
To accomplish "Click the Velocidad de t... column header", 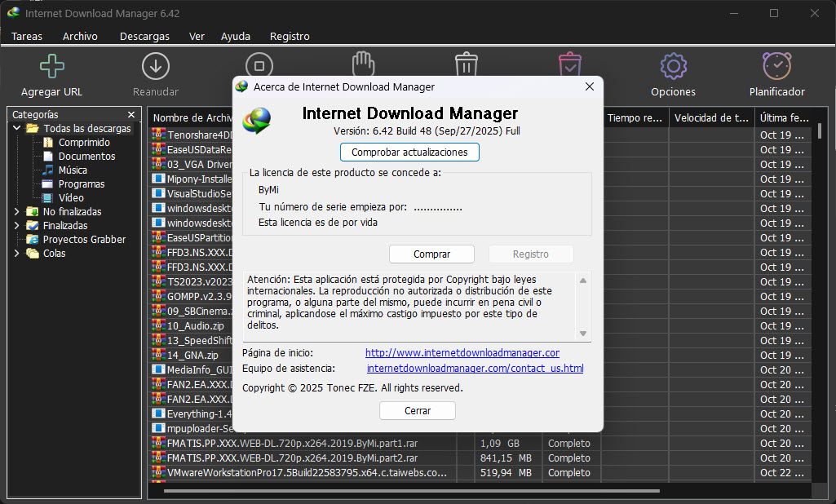I will pyautogui.click(x=711, y=118).
